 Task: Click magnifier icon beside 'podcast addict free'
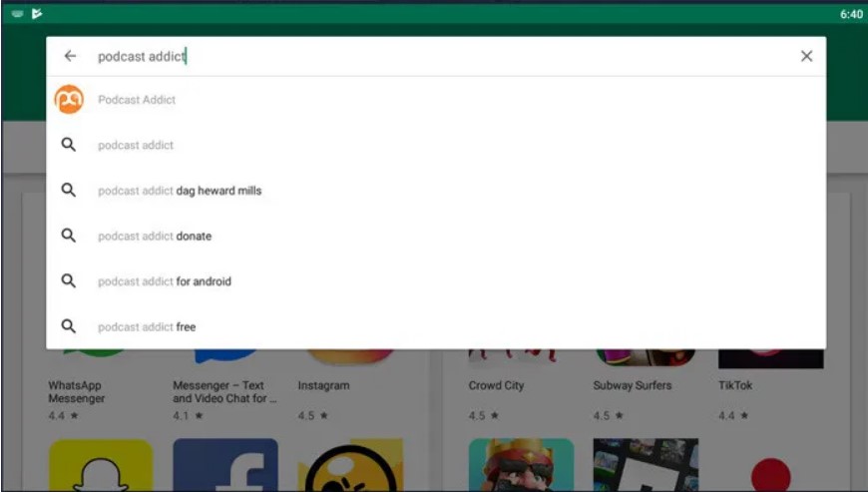(69, 326)
